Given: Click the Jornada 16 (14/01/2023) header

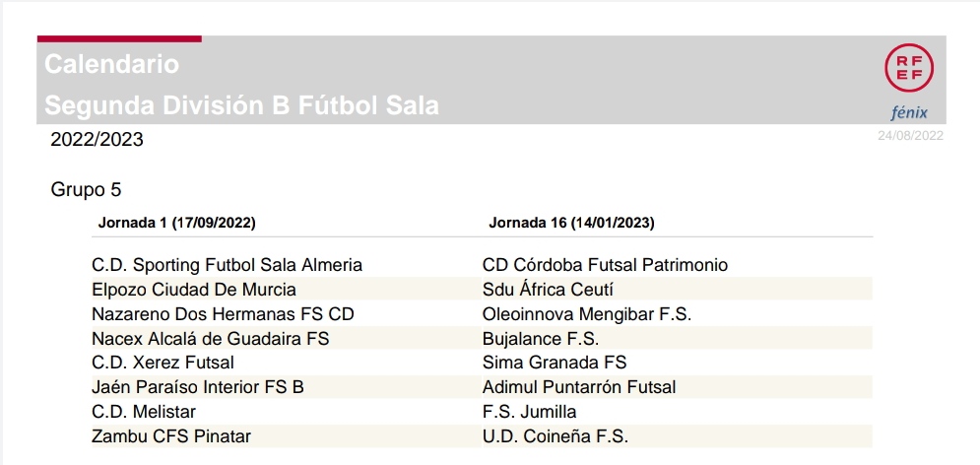Looking at the screenshot, I should 571,223.
